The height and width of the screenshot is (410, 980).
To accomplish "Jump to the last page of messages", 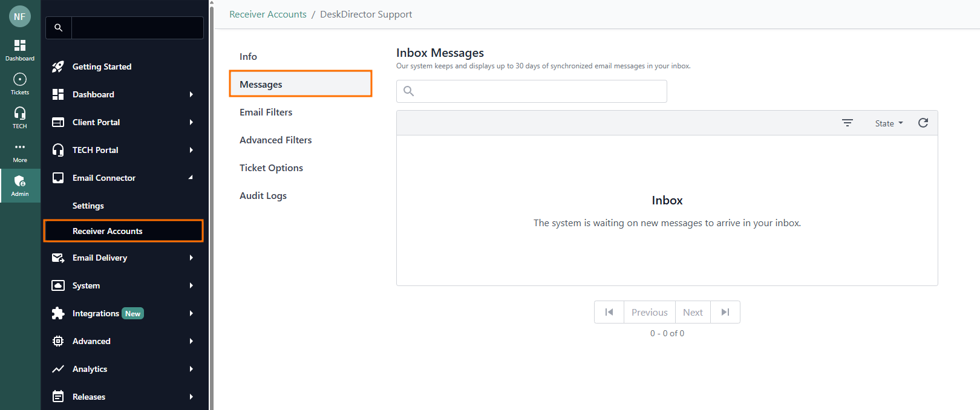I will click(725, 312).
